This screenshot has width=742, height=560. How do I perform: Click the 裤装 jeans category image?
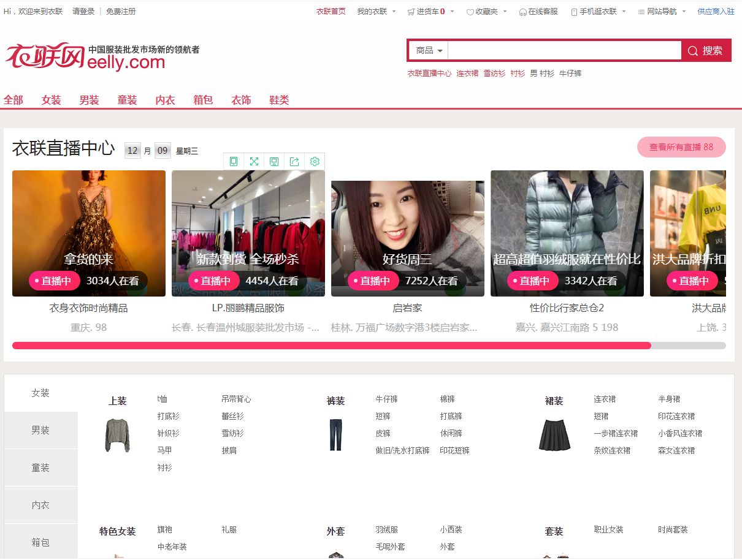tap(335, 436)
